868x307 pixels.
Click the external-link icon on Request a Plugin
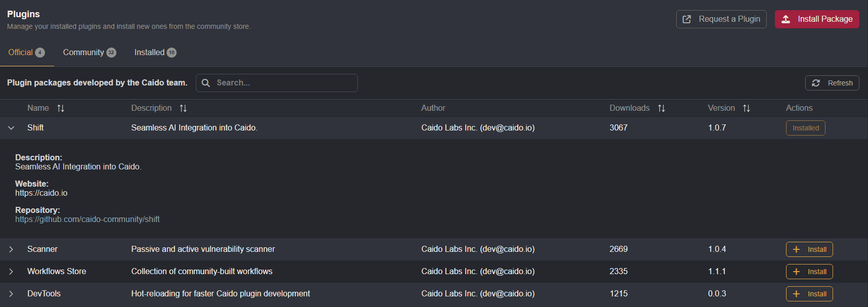687,19
